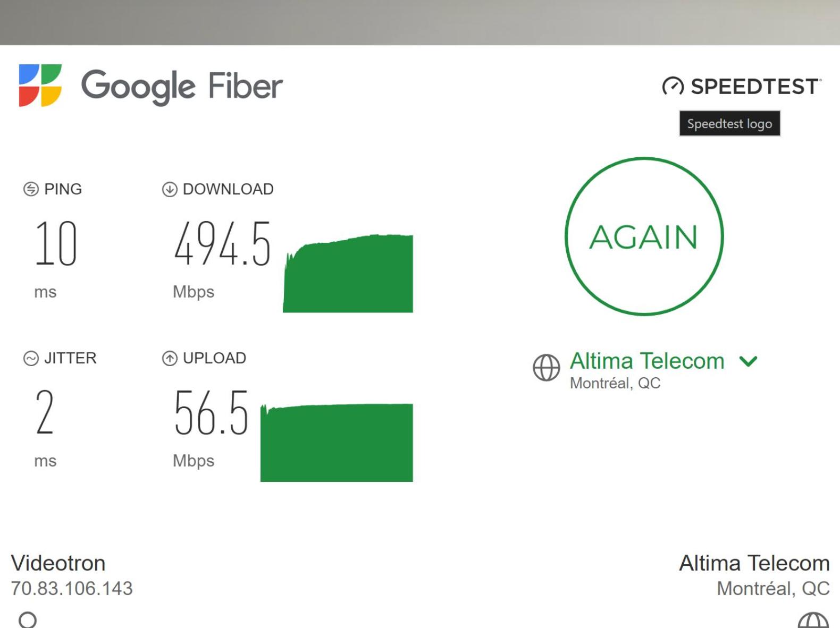This screenshot has height=628, width=840.
Task: Click the Google Fiber colored pinwheel logo
Action: 40,86
